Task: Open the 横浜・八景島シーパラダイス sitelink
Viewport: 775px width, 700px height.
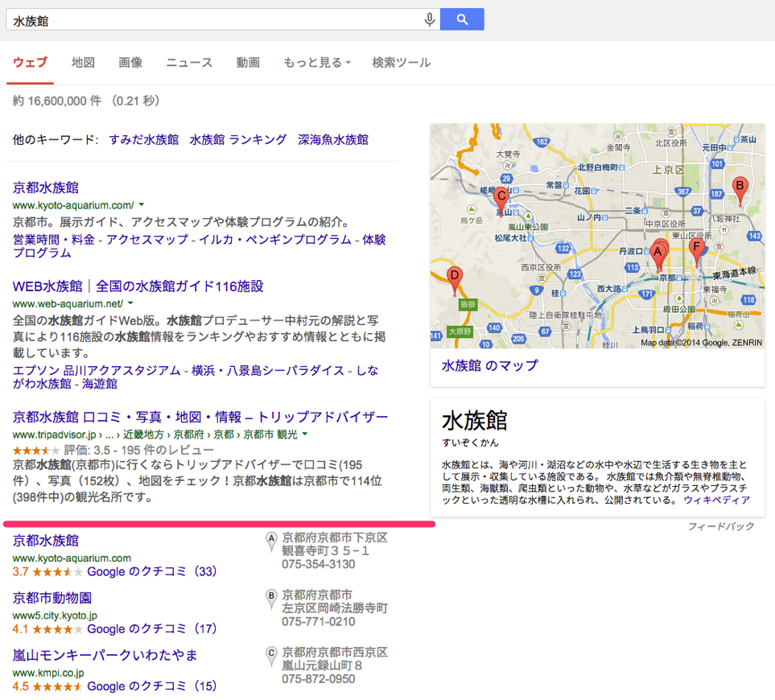Action: point(268,370)
